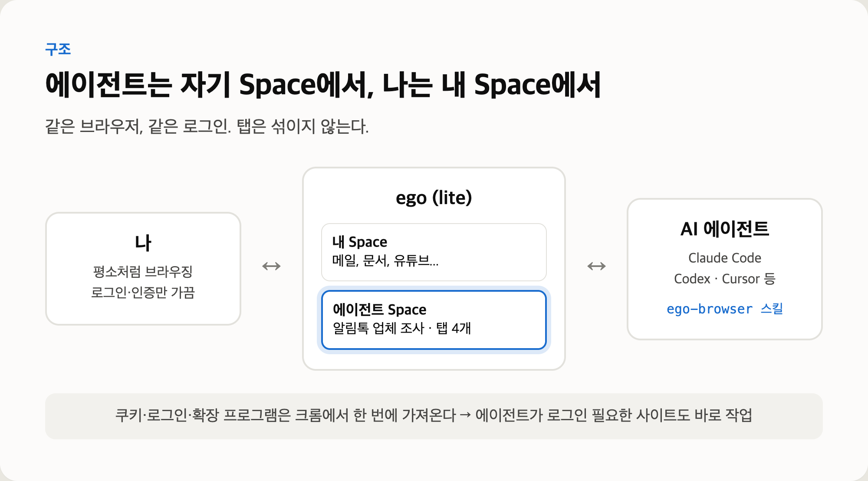868x481 pixels.
Task: Click the arrow between 나 and ego boxes
Action: pos(271,266)
